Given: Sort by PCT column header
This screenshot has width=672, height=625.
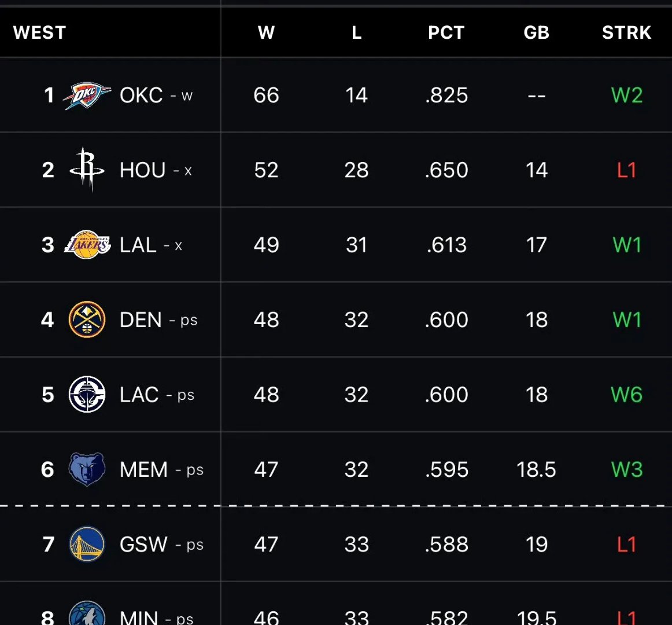Looking at the screenshot, I should tap(446, 32).
